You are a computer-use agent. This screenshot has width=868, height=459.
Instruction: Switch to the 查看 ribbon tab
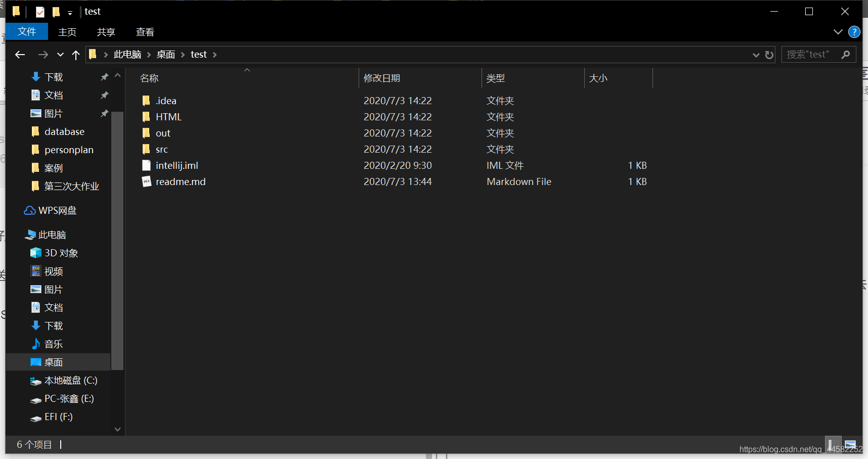tap(145, 32)
